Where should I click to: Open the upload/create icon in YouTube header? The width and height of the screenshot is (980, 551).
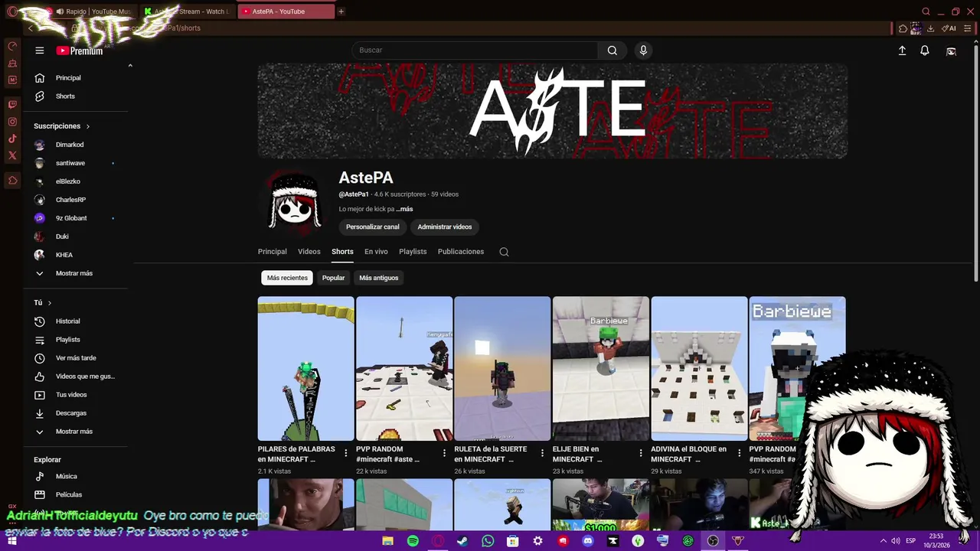click(902, 51)
